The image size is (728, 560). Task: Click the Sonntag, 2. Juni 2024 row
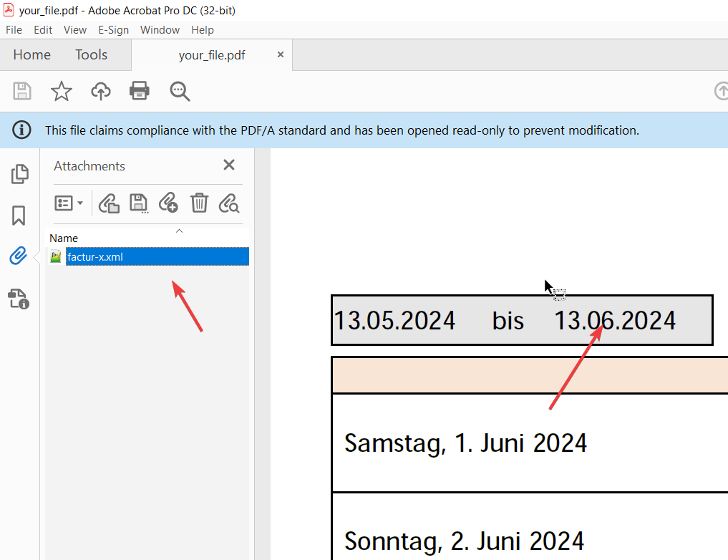[530, 526]
